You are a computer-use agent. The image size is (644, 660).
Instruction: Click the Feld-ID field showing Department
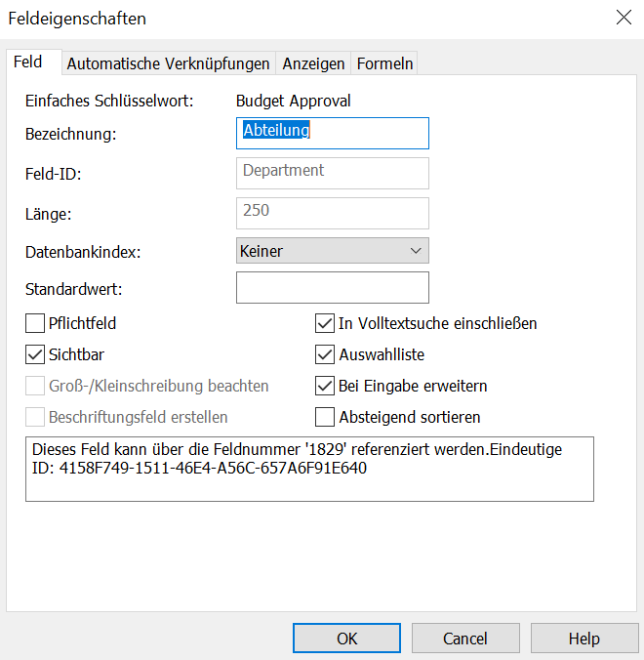333,173
